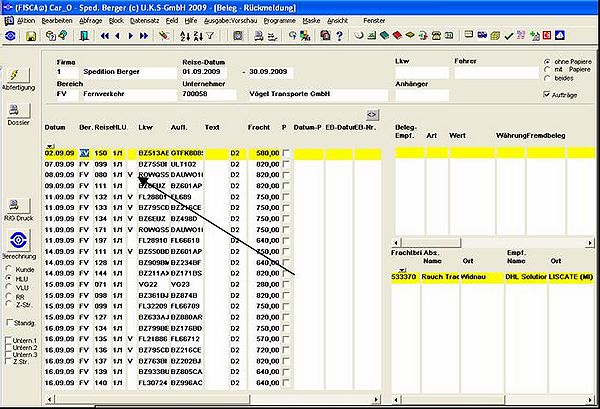Click the R/G Druck icon button
This screenshot has width=600, height=409.
(x=18, y=206)
